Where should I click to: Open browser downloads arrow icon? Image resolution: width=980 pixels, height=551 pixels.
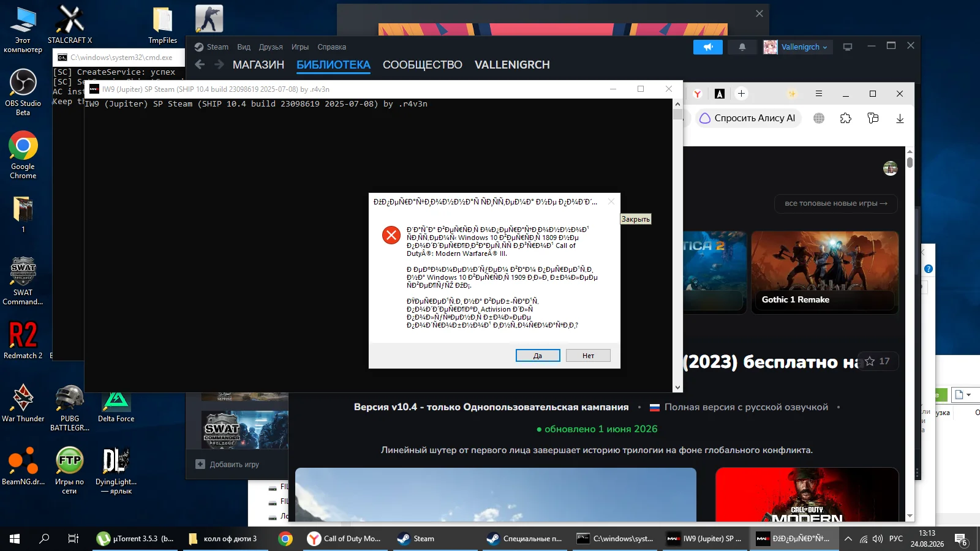tap(900, 118)
